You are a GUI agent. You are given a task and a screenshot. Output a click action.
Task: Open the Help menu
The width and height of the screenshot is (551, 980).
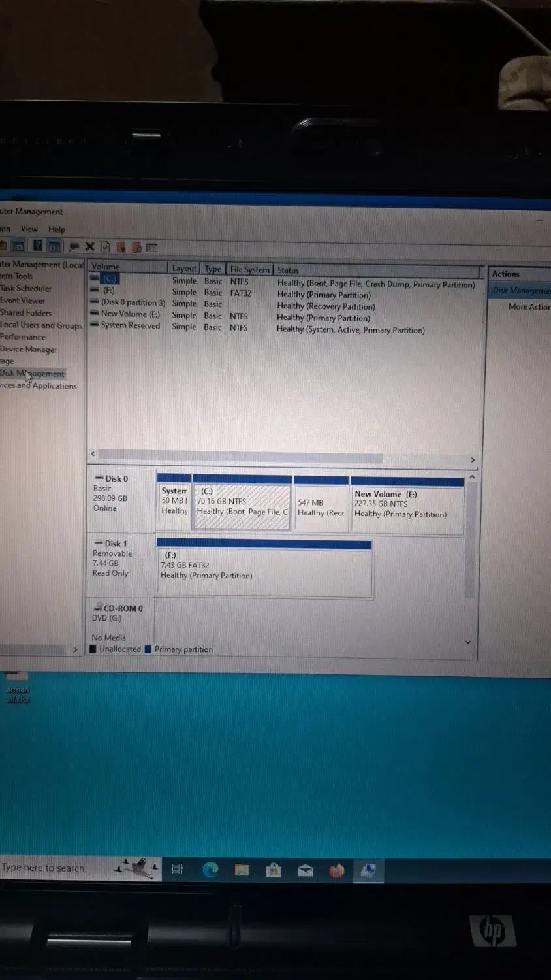[57, 229]
